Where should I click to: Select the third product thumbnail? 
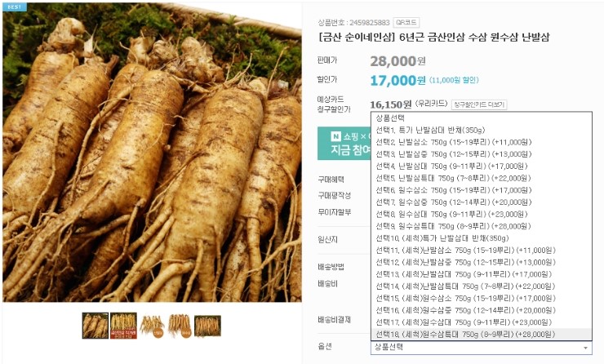point(152,326)
